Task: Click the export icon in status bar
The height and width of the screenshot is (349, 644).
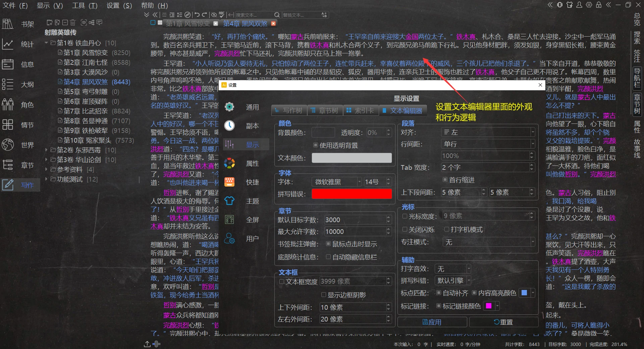Action: tap(147, 344)
